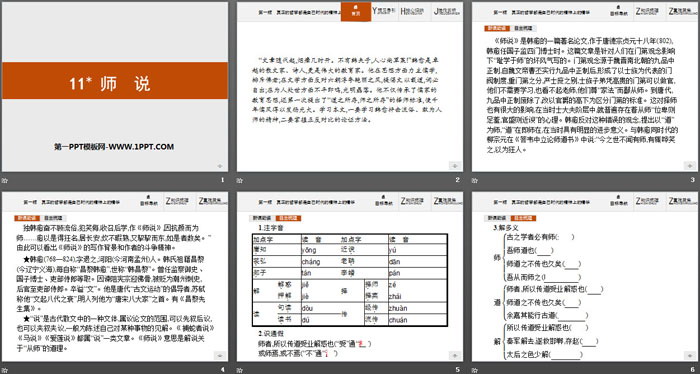Click the animation star icon under slide 4
The image size is (700, 374).
[x=4, y=370]
